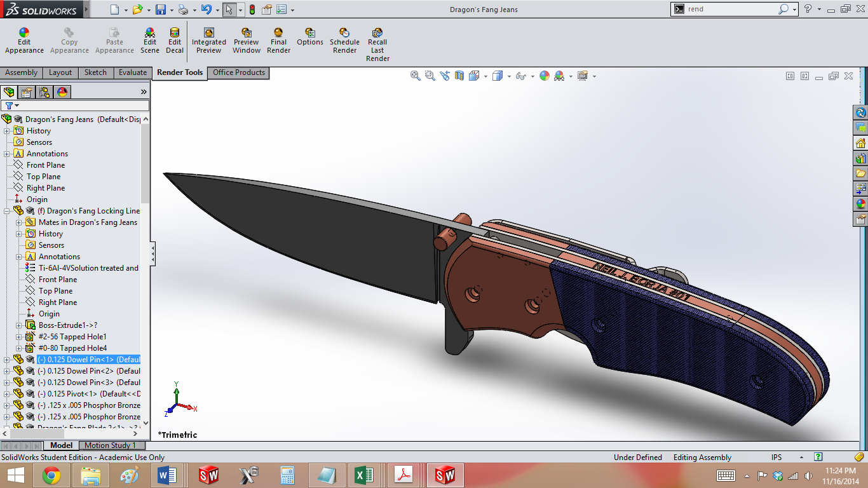Open the render Preview Window
Image resolution: width=868 pixels, height=488 pixels.
(247, 41)
